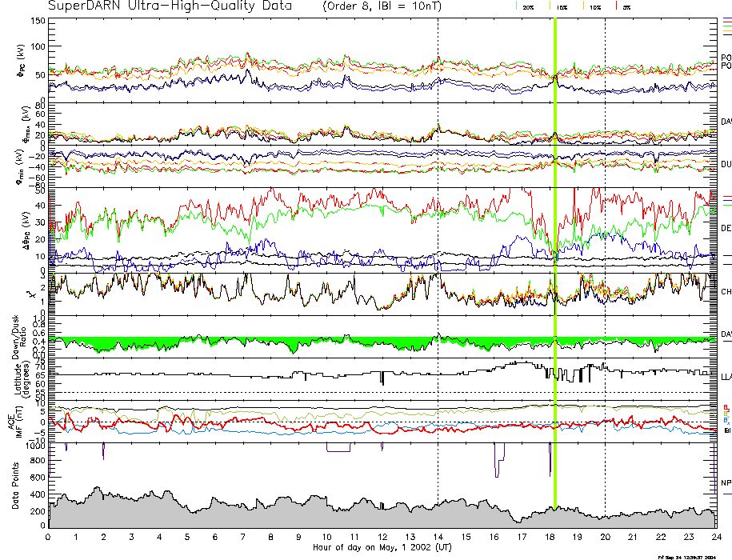The image size is (732, 560).
Task: Click the hour 24 tick label on x-axis
Action: point(714,538)
